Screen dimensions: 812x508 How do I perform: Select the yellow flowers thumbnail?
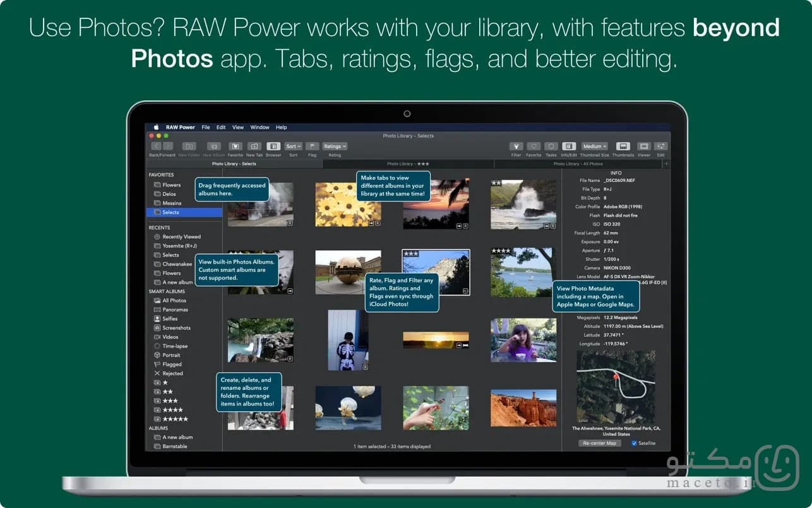click(x=348, y=205)
